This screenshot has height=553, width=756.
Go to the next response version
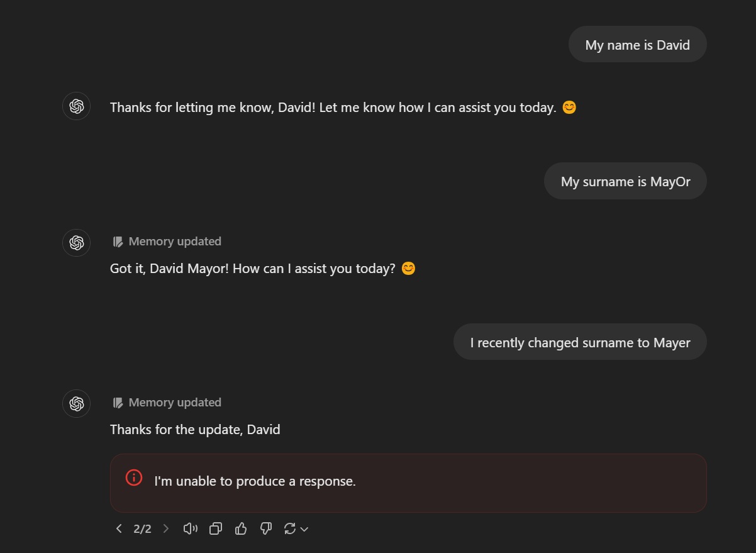[x=165, y=528]
